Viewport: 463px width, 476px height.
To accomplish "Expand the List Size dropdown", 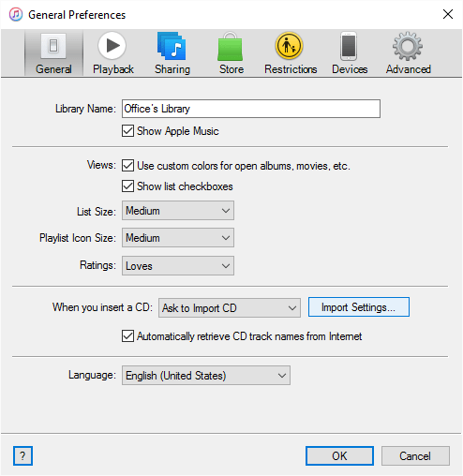I will click(x=178, y=211).
